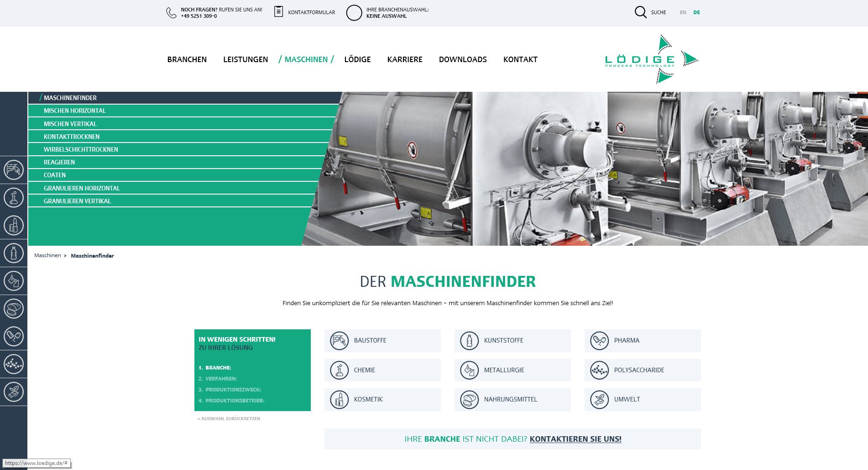Screen dimensions: 868x470
Task: Select the Chemie flask icon in the sidebar
Action: pos(14,197)
